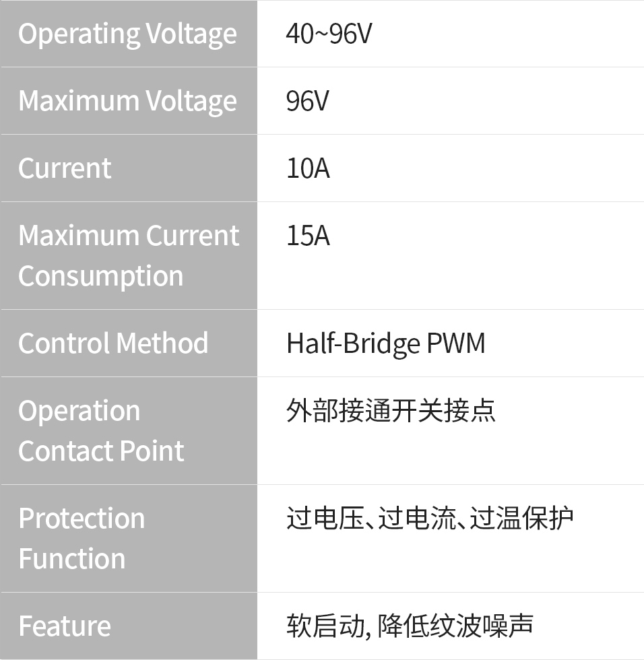Click the Control Method label
The image size is (644, 660).
pyautogui.click(x=113, y=343)
